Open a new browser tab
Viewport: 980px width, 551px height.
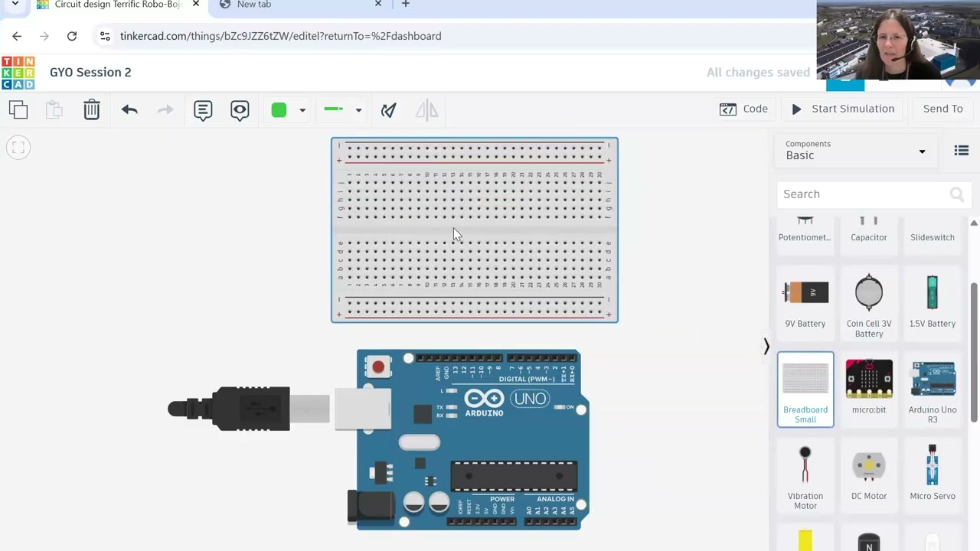[x=406, y=5]
